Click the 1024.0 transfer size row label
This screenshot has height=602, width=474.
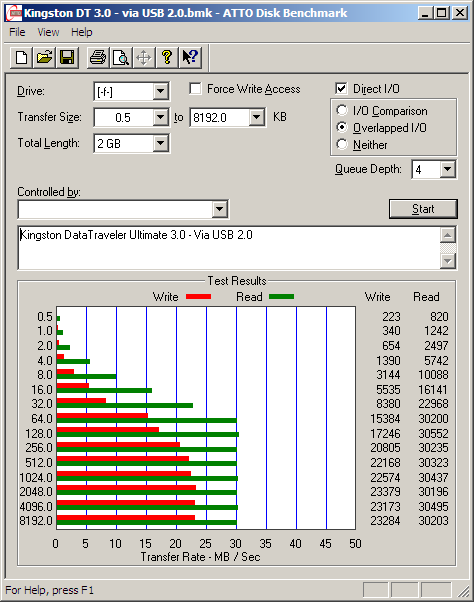tap(36, 478)
